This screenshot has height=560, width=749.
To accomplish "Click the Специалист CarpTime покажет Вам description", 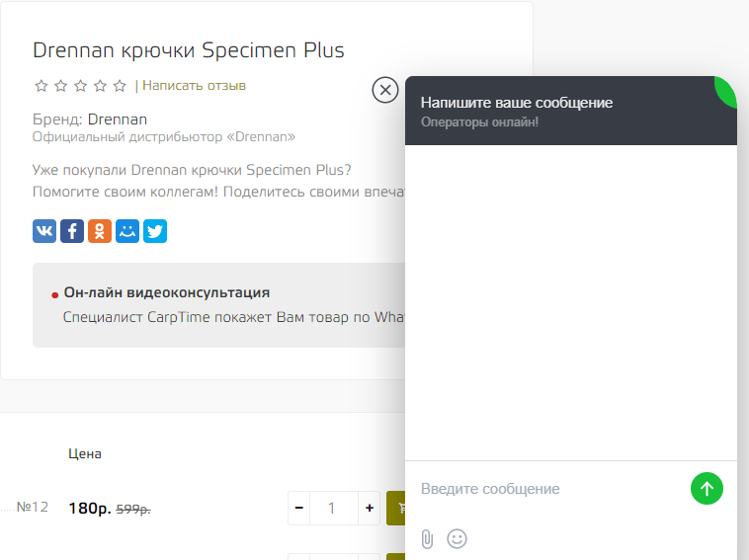I will (234, 317).
